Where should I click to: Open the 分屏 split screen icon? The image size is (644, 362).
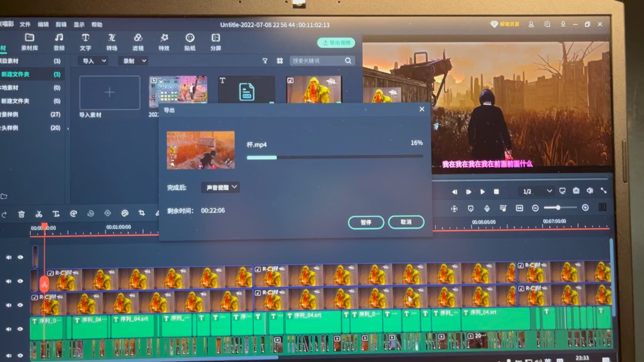(x=216, y=38)
